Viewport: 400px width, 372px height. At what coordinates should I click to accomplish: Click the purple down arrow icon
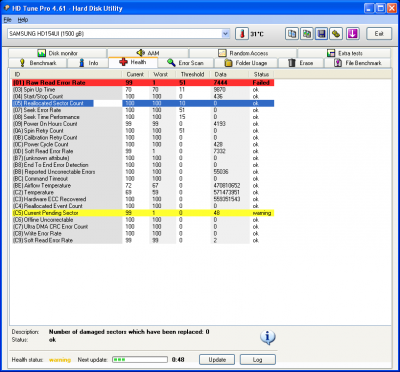click(x=353, y=34)
